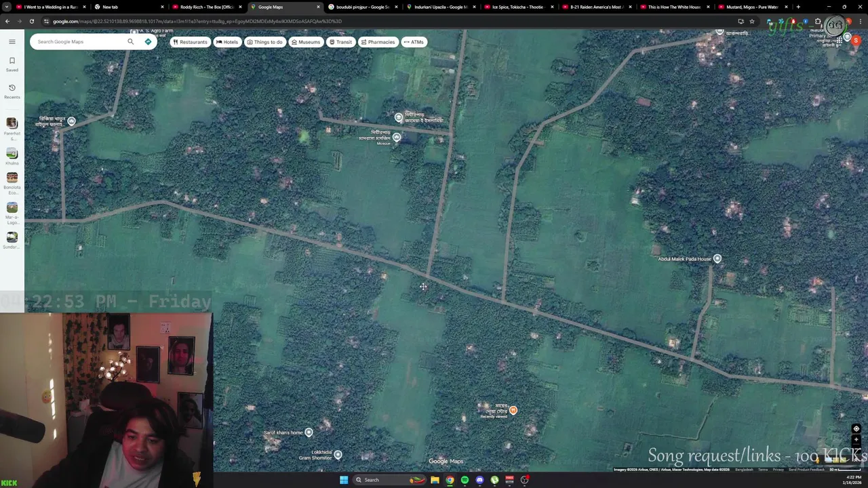Open Recents in Maps sidebar
This screenshot has width=868, height=488.
12,91
